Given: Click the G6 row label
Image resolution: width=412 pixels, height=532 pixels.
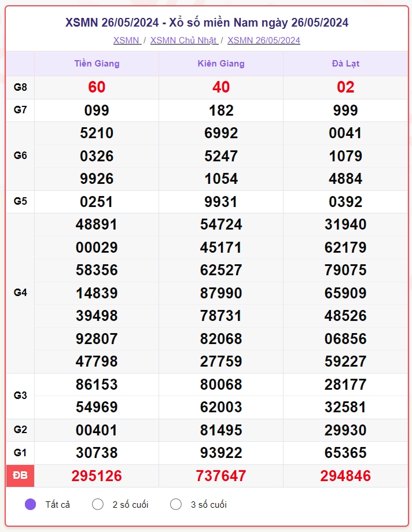Looking at the screenshot, I should coord(20,156).
